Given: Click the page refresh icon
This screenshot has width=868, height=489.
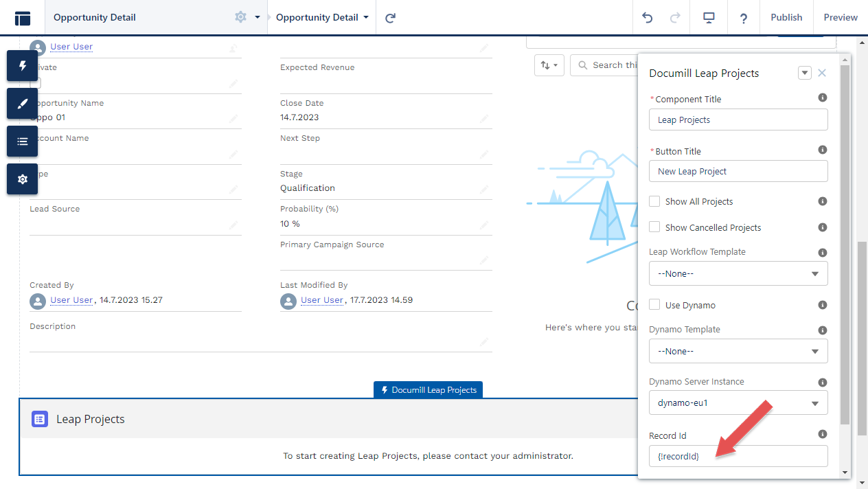Looking at the screenshot, I should (x=390, y=18).
